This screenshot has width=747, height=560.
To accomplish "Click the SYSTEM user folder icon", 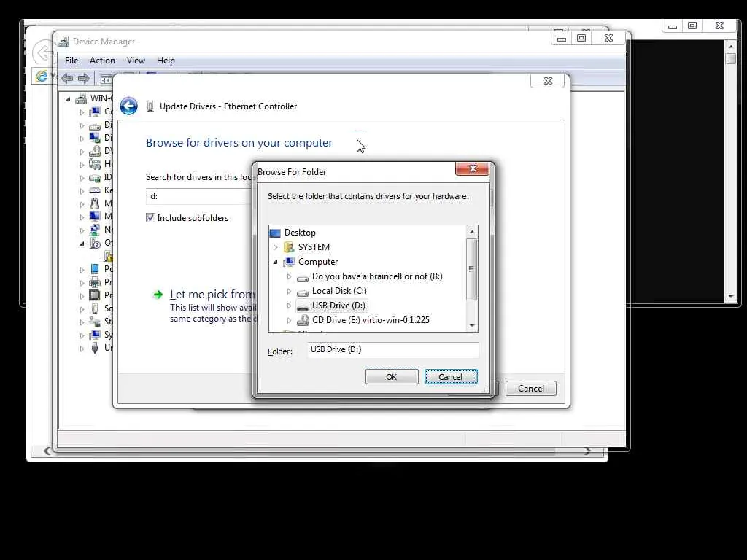I will 289,247.
